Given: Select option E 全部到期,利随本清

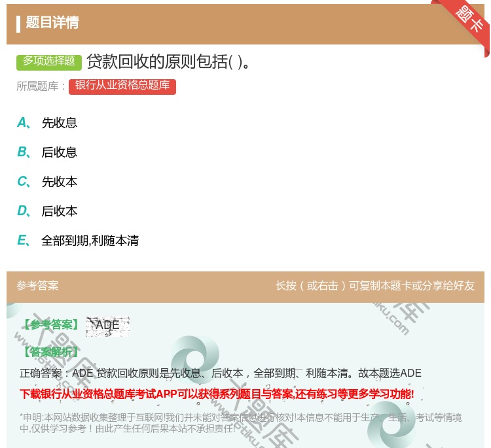Looking at the screenshot, I should tap(78, 240).
